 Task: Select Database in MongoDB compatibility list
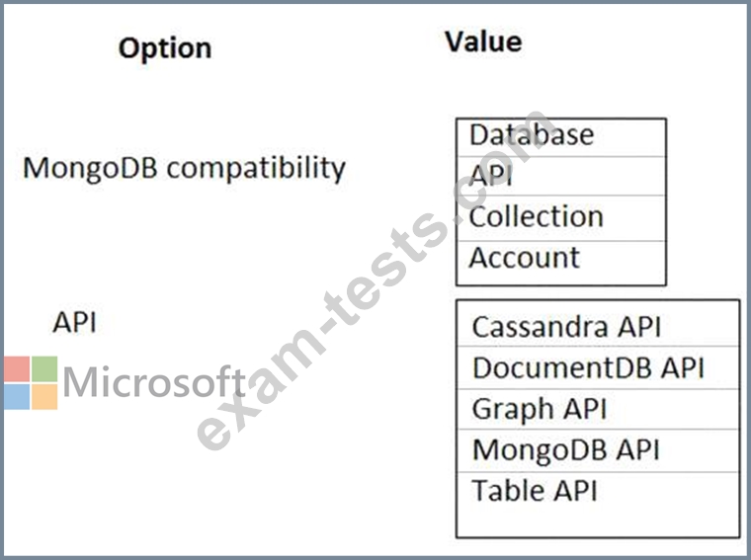click(561, 137)
